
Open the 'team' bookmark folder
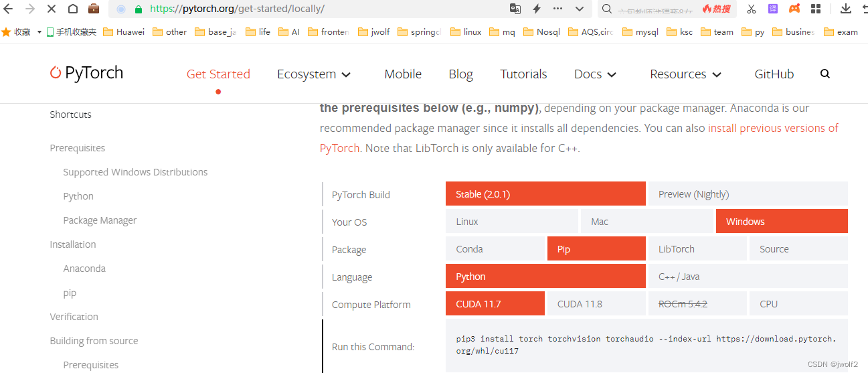[x=717, y=31]
